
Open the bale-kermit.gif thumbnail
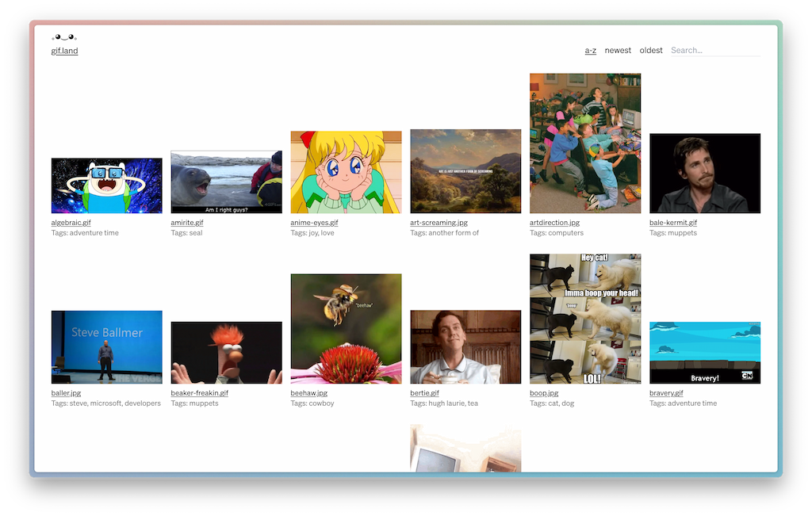pyautogui.click(x=705, y=174)
